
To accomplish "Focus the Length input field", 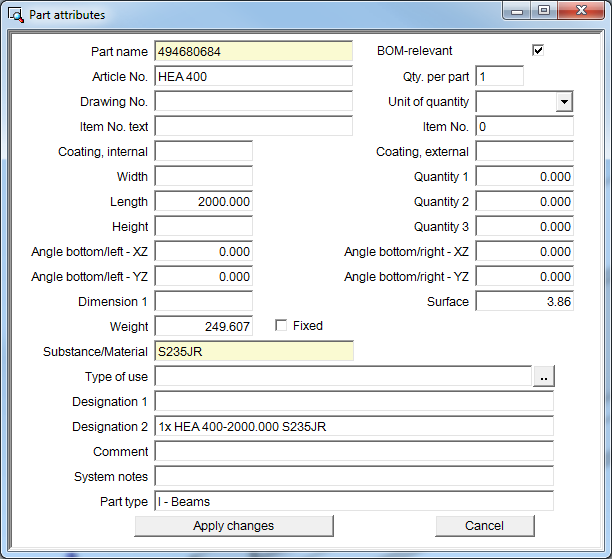I will (x=204, y=202).
